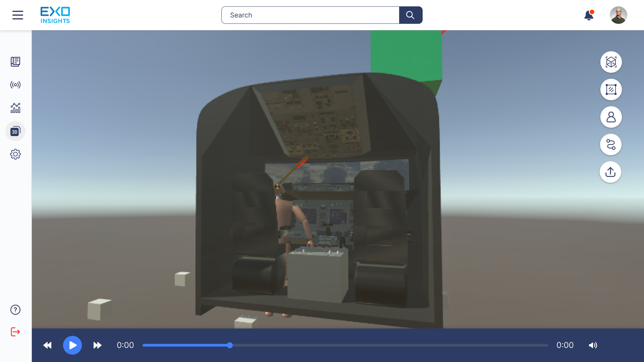Click the 3D bounding box view icon
The image size is (644, 362).
click(x=611, y=62)
